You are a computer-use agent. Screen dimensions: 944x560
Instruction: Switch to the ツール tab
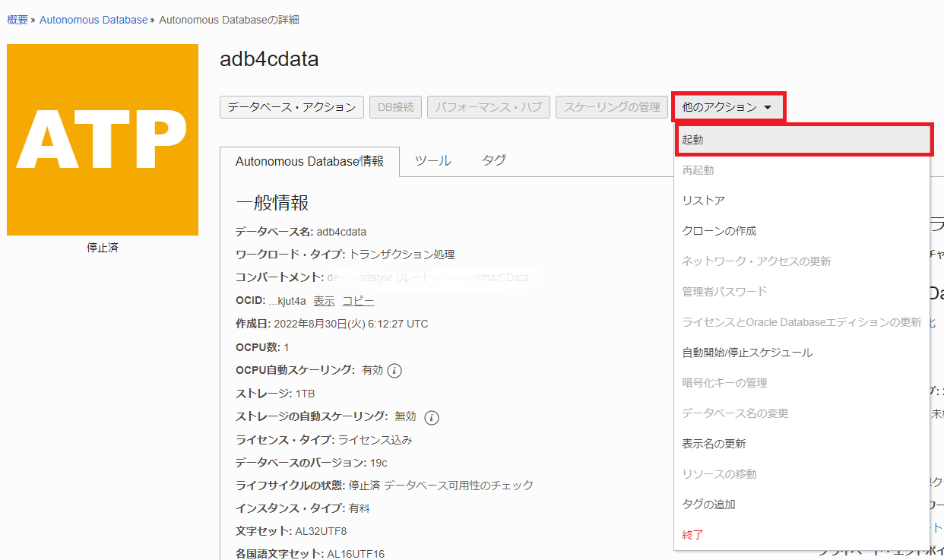click(432, 160)
